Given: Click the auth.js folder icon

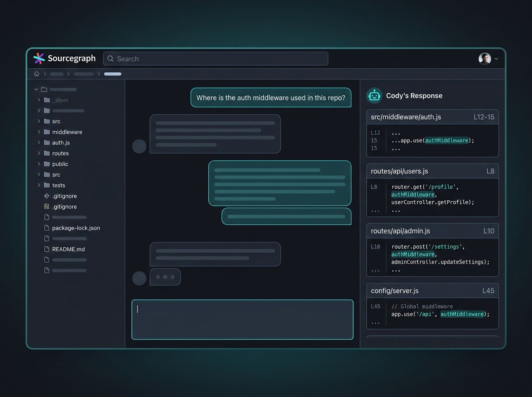Looking at the screenshot, I should point(47,143).
